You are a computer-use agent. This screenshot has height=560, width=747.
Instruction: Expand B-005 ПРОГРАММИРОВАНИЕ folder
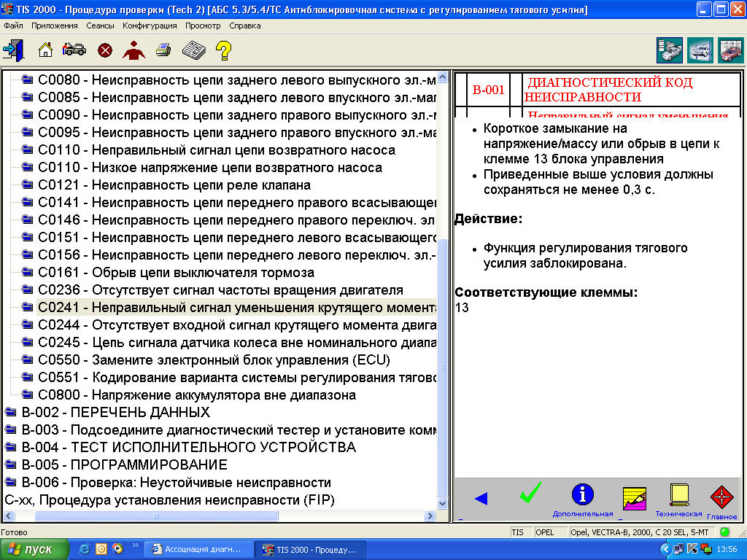(x=124, y=464)
